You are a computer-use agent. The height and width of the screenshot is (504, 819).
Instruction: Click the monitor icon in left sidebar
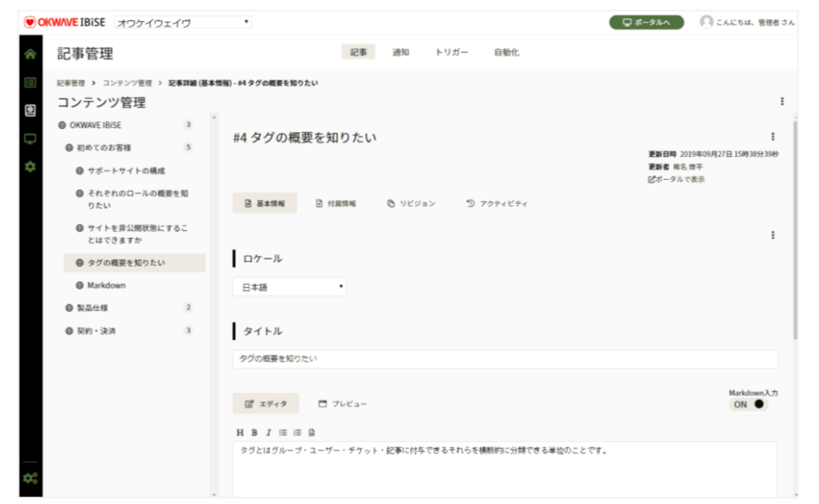click(31, 138)
